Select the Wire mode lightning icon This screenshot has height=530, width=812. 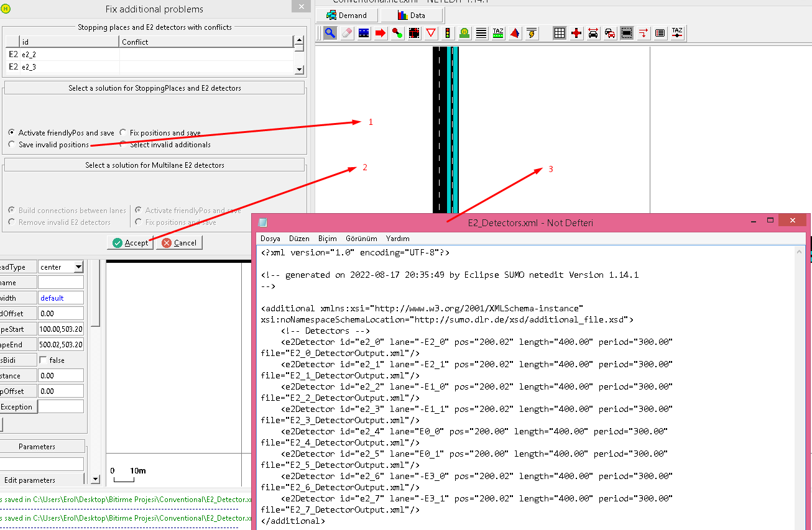tap(532, 33)
